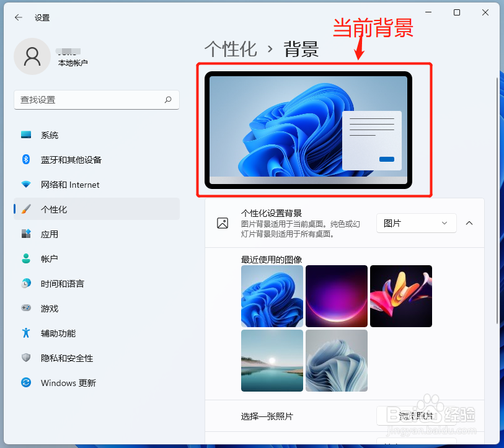Click the network Wi-Fi icon
This screenshot has width=504, height=448.
click(26, 184)
